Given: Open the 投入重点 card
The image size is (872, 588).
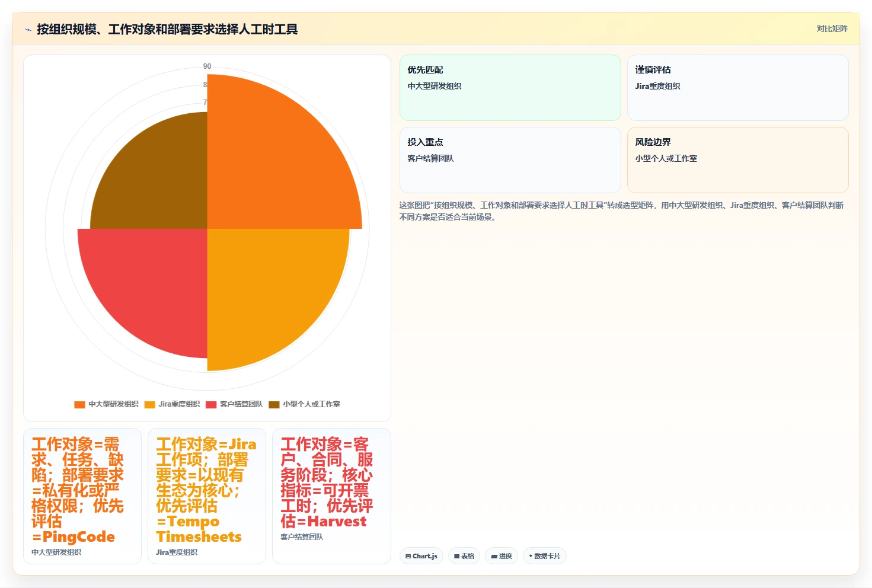Looking at the screenshot, I should point(510,160).
